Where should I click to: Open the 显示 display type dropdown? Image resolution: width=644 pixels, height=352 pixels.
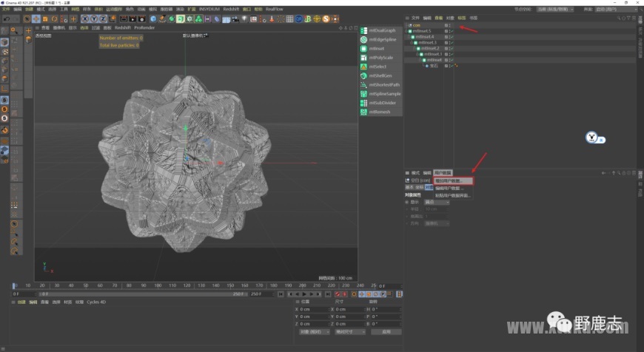coord(437,203)
